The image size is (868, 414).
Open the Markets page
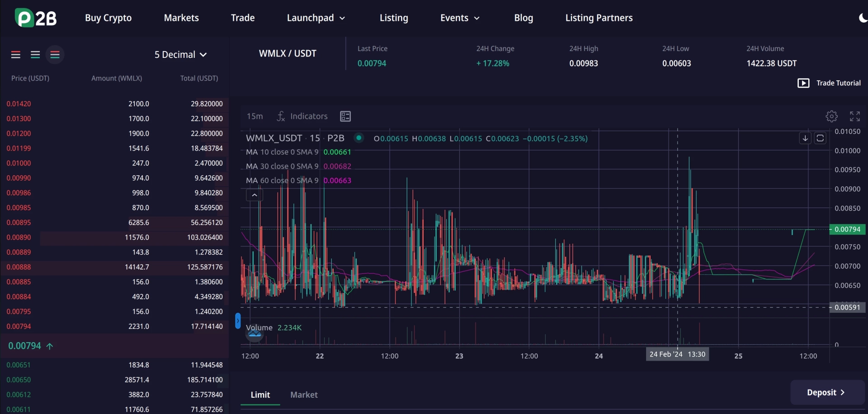(181, 18)
